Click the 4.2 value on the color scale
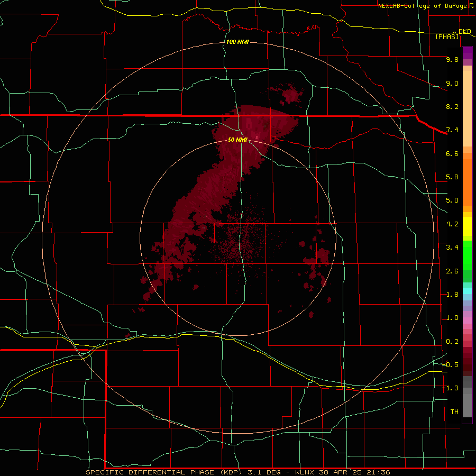This screenshot has height=476, width=476. (x=452, y=224)
